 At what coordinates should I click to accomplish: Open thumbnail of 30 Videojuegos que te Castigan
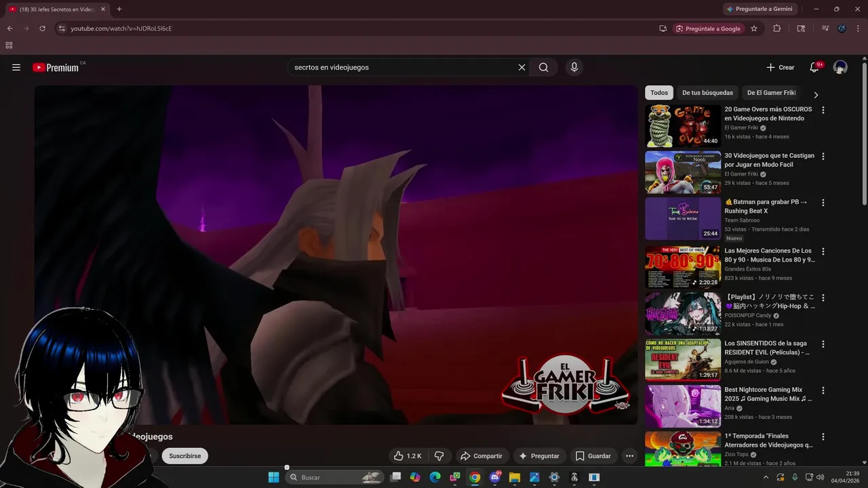pyautogui.click(x=682, y=172)
